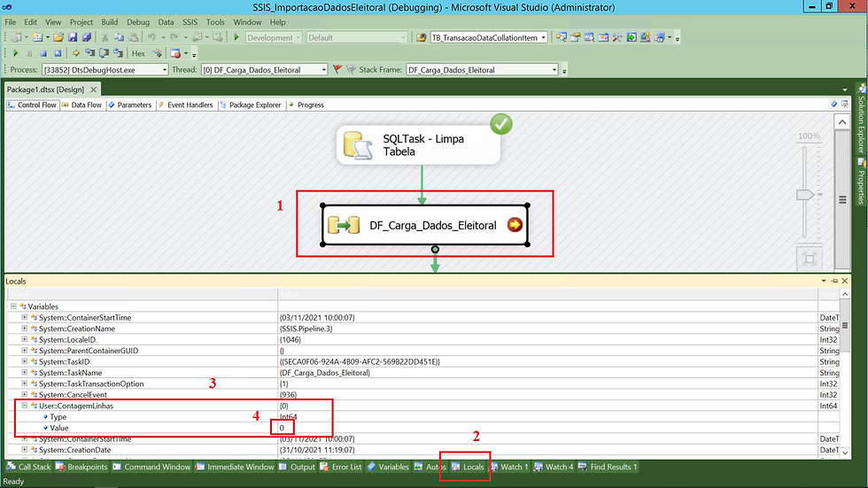Screen dimensions: 868x488
Task: Close the Package1.dtsx Design tab
Action: (x=94, y=89)
